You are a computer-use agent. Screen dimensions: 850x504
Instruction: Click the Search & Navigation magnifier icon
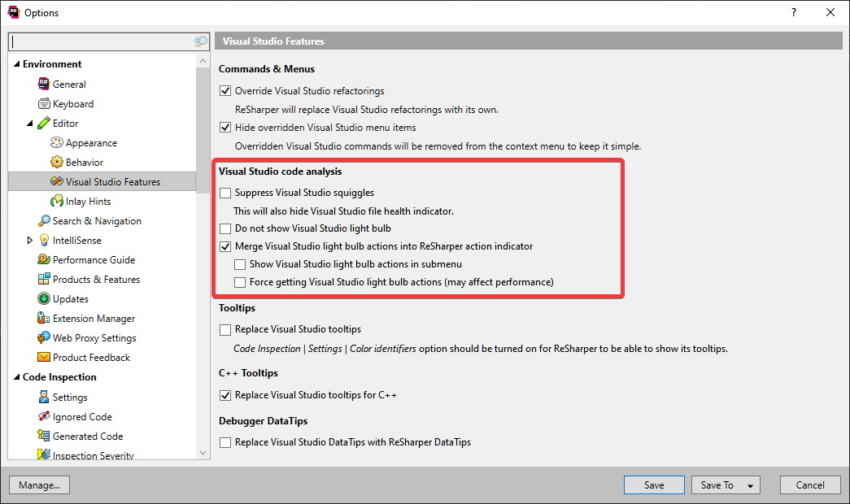click(44, 220)
